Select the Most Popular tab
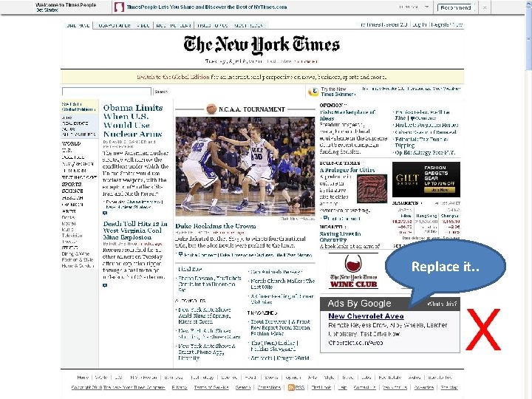 coord(174,25)
